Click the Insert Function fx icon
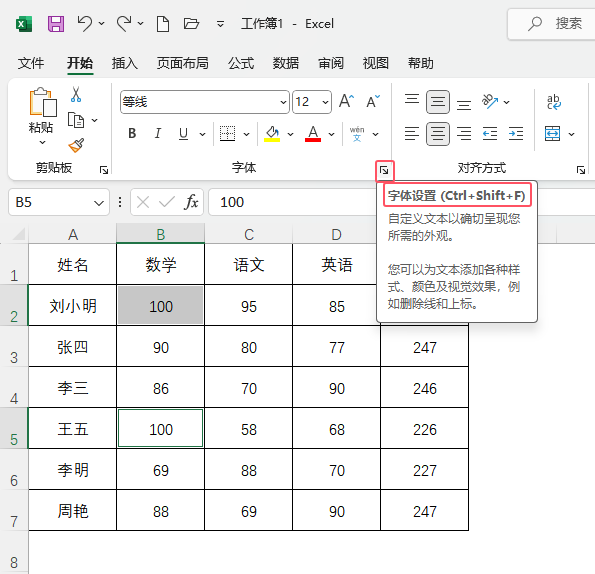 pos(191,202)
